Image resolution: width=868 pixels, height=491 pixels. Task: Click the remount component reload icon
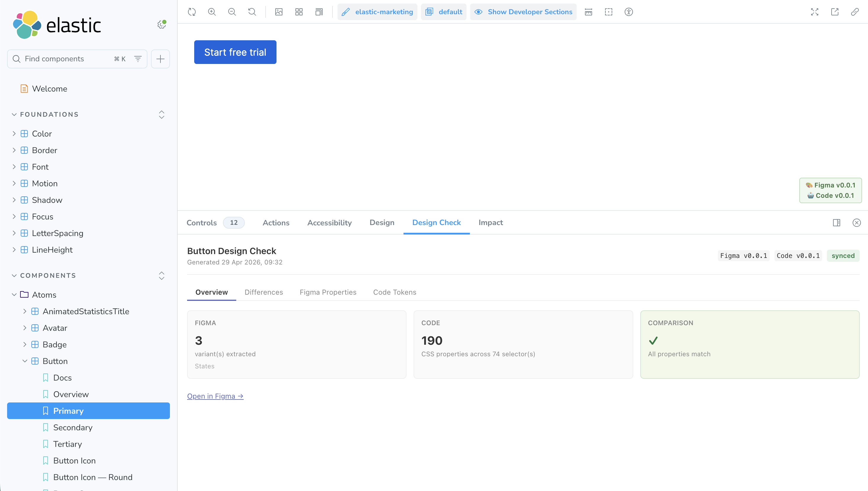[x=192, y=12]
